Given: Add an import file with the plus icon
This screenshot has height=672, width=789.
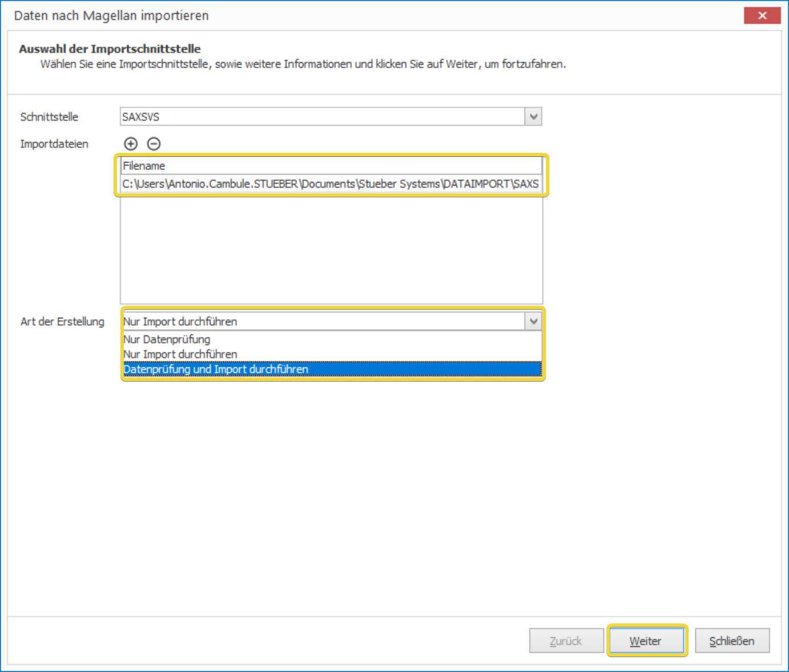Looking at the screenshot, I should pos(131,144).
